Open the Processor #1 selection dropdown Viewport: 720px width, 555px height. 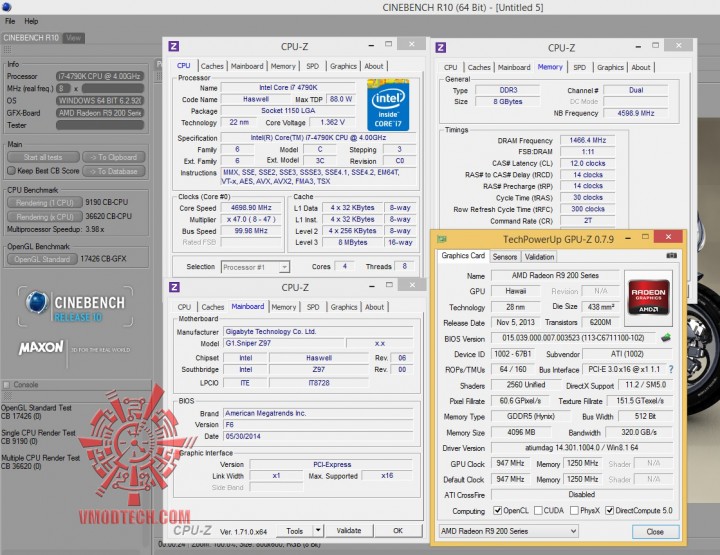[x=284, y=267]
